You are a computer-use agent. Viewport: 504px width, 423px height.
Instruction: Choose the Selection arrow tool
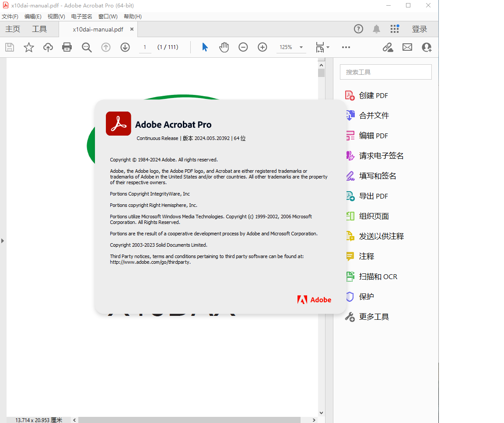pyautogui.click(x=205, y=47)
